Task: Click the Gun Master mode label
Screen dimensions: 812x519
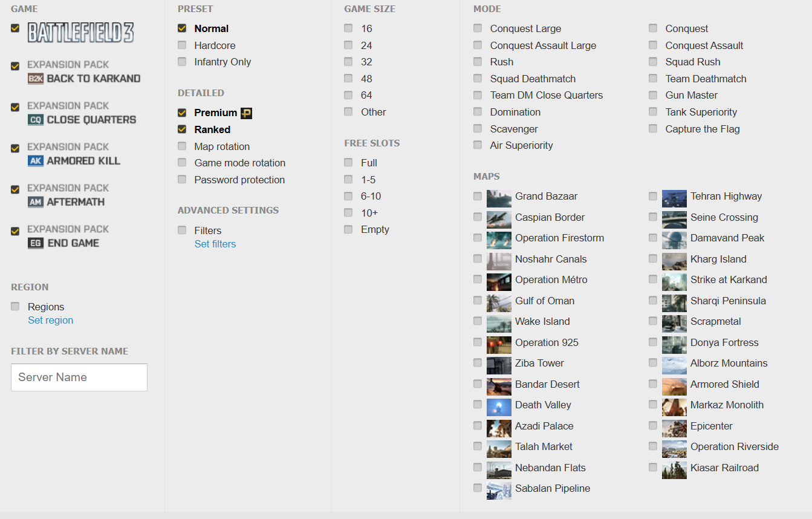Action: pyautogui.click(x=692, y=96)
